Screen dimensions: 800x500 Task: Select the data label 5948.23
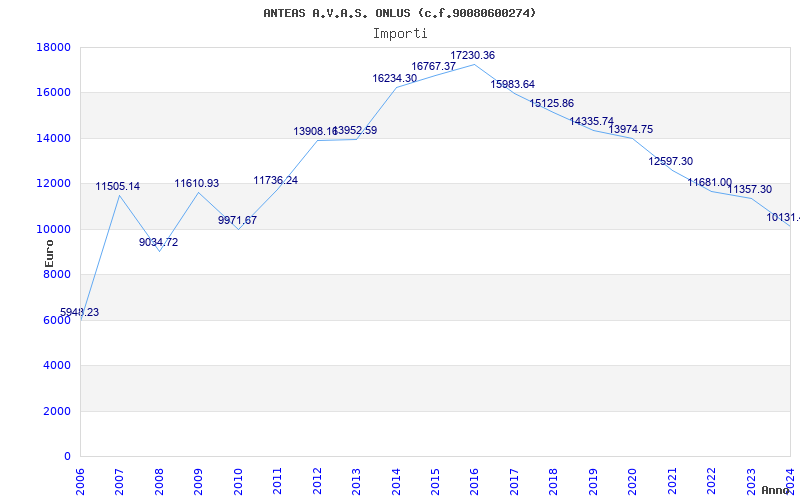click(x=80, y=312)
